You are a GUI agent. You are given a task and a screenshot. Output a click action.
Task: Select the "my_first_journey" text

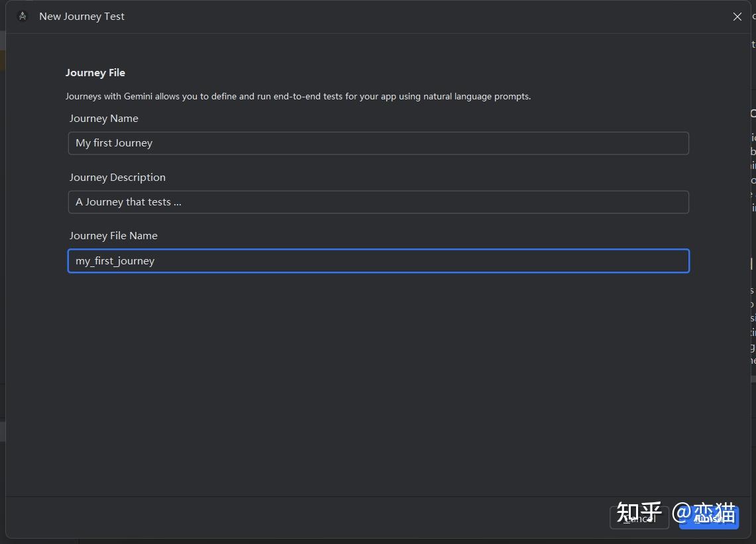click(x=115, y=260)
